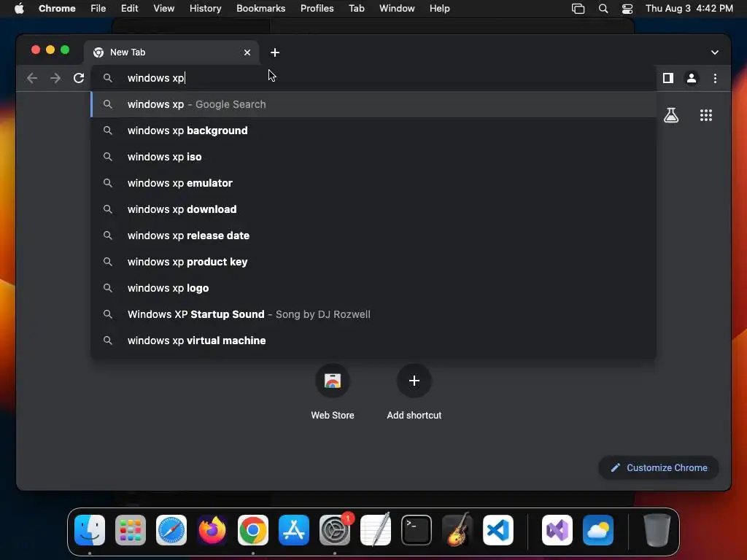Open a new tab with the plus icon

tap(275, 52)
